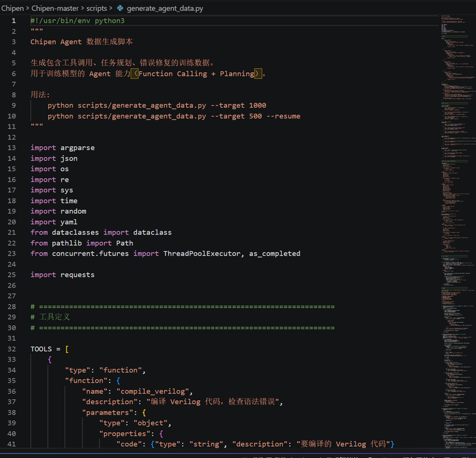The height and width of the screenshot is (458, 476).
Task: Click 'import re' line
Action: (49, 180)
